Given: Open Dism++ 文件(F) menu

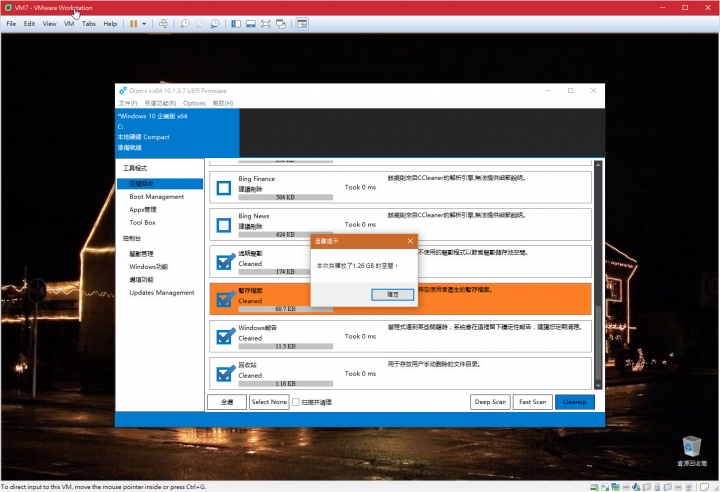Looking at the screenshot, I should (128, 103).
